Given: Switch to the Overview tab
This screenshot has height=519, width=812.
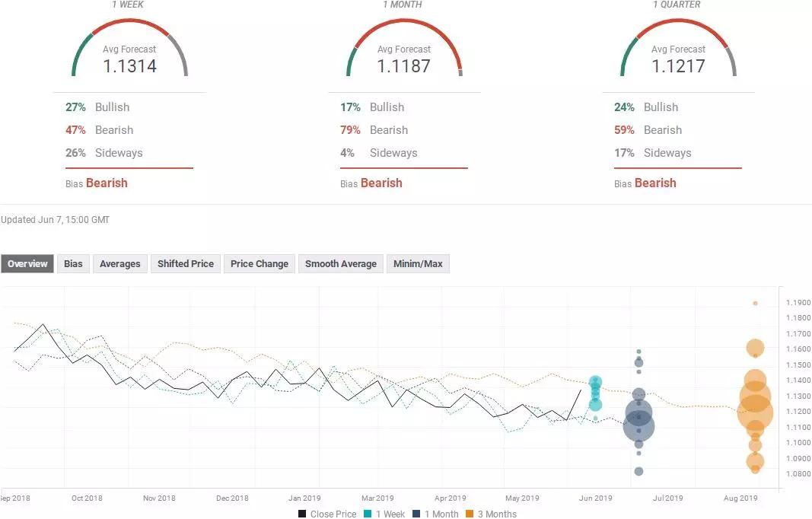Looking at the screenshot, I should pyautogui.click(x=27, y=264).
